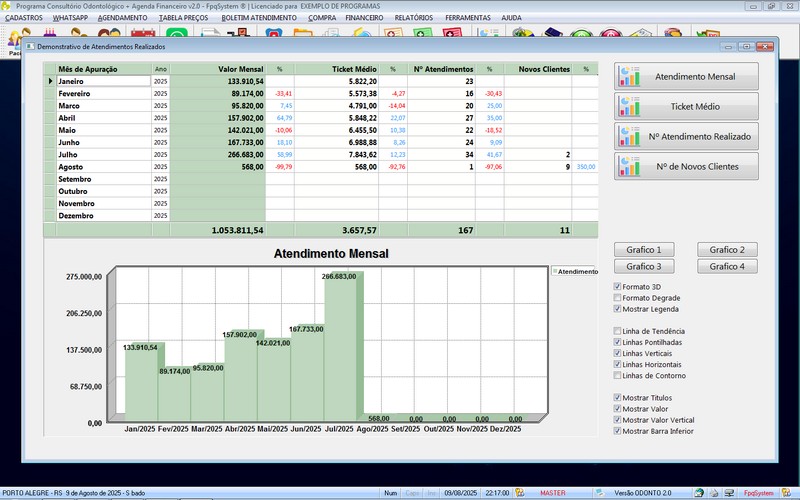The image size is (800, 500).
Task: Click the chart icon on Atendimento Mensal button
Action: tap(630, 77)
